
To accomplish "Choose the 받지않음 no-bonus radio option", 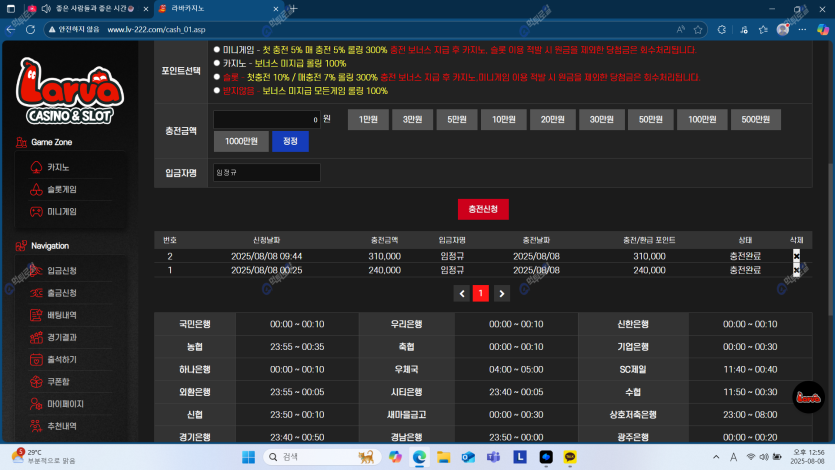I will (217, 90).
